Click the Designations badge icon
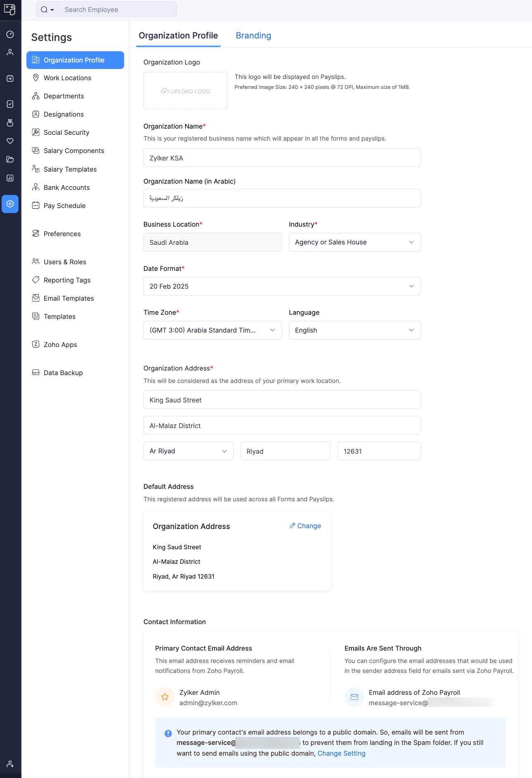This screenshot has height=778, width=532. (36, 114)
